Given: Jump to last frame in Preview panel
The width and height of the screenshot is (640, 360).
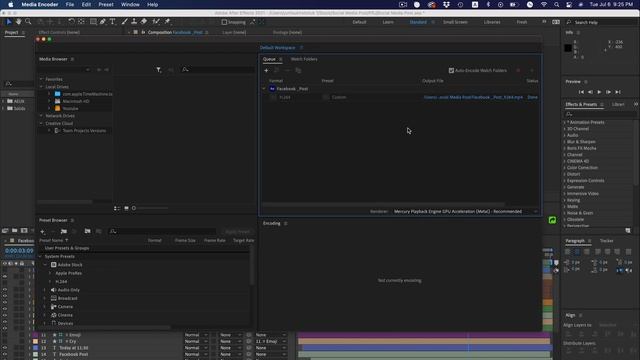Looking at the screenshot, I should (618, 92).
